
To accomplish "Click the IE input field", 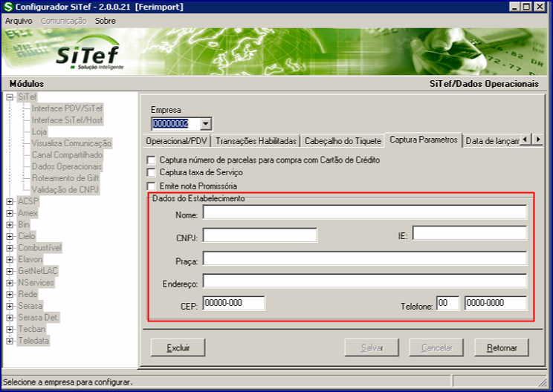I will pos(470,233).
